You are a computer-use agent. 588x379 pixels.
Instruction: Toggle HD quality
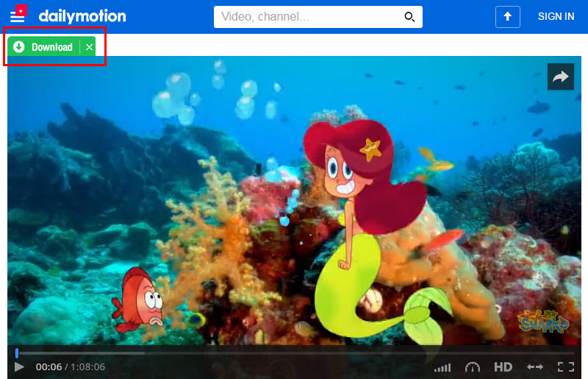503,367
